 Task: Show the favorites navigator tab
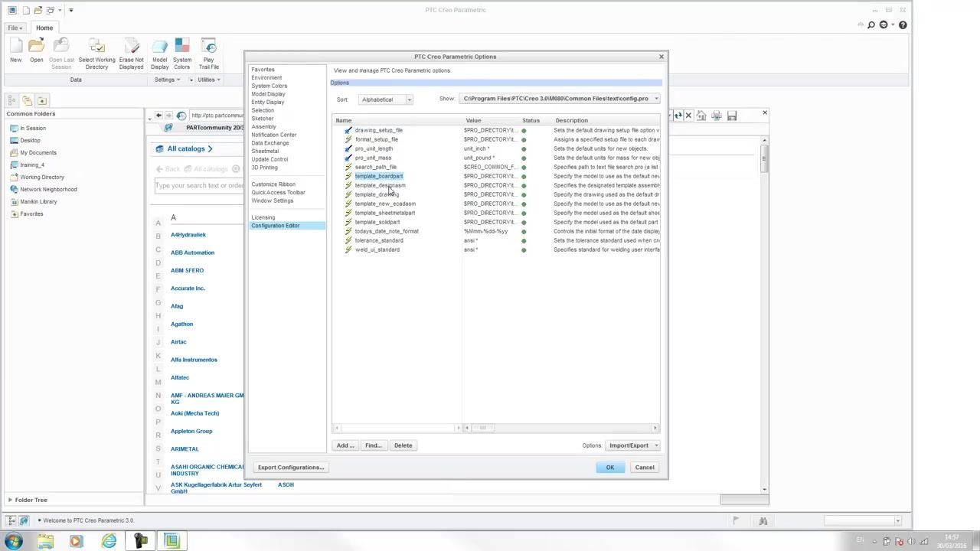[x=42, y=100]
